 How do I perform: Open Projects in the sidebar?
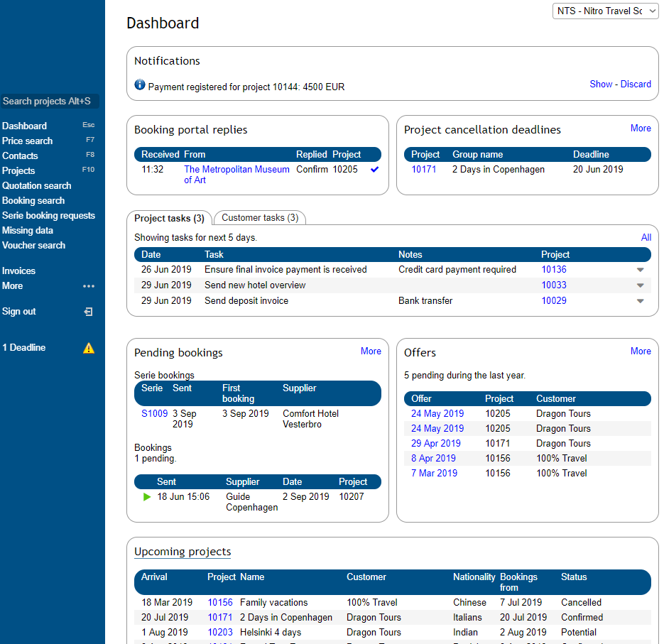tap(18, 170)
